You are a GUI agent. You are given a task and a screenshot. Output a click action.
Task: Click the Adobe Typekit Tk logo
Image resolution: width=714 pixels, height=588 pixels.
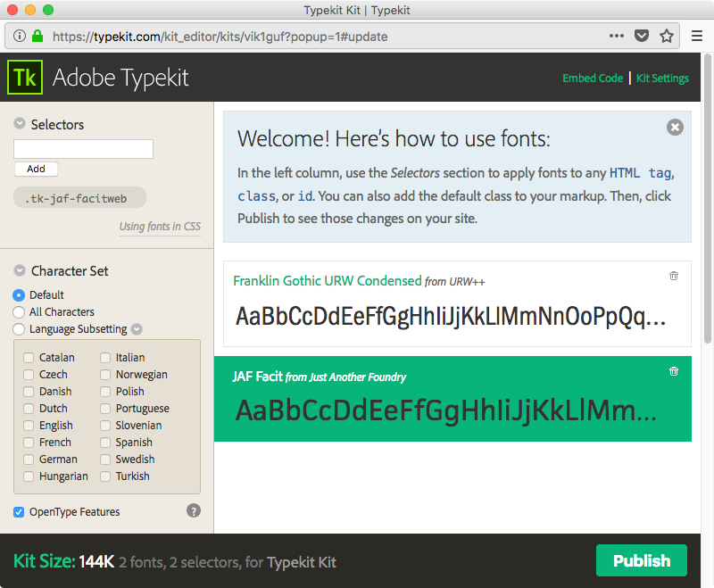click(25, 78)
